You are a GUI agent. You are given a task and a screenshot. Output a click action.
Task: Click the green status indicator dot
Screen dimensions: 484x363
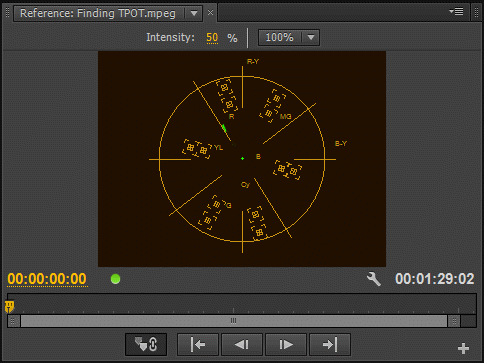tap(115, 279)
